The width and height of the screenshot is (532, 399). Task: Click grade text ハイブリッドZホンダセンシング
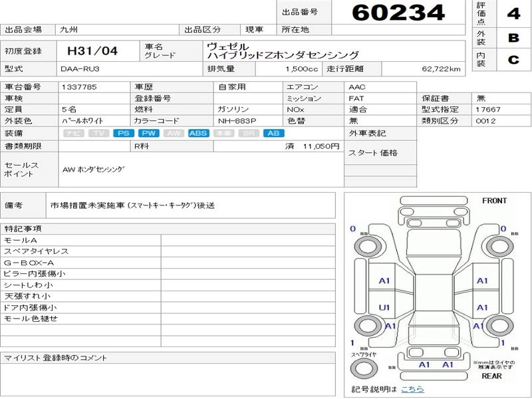[x=283, y=55]
